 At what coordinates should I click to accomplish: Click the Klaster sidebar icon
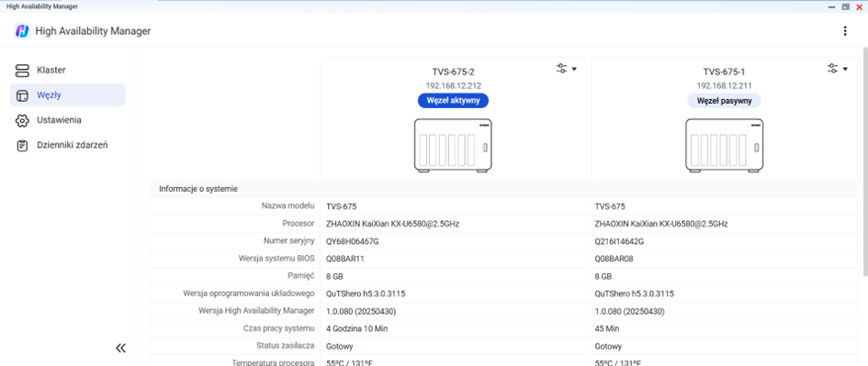(x=22, y=71)
